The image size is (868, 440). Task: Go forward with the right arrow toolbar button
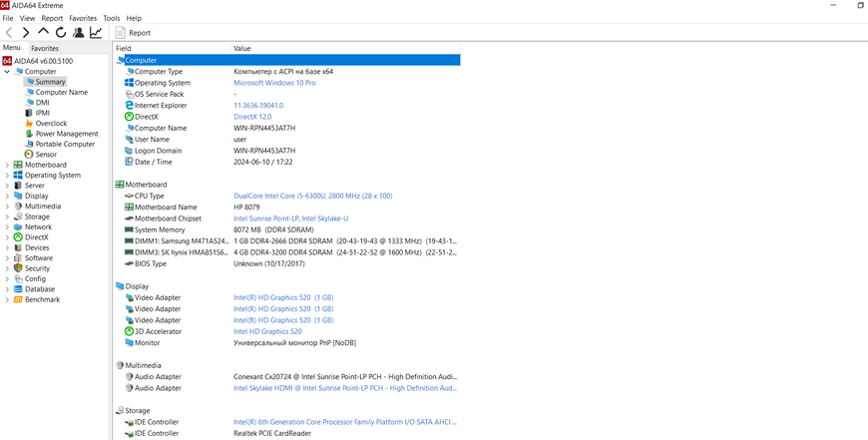[x=26, y=33]
